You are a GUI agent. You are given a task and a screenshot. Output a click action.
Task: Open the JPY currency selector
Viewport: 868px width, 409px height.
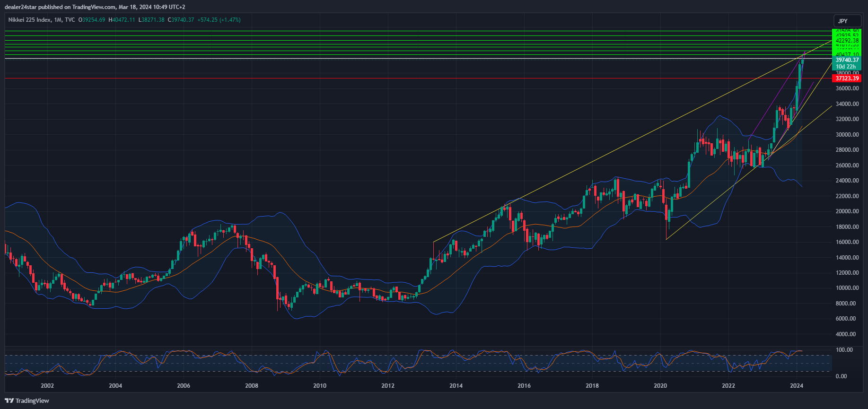pyautogui.click(x=847, y=21)
